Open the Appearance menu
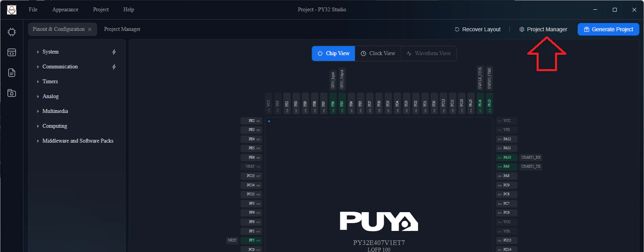The image size is (644, 252). click(65, 10)
